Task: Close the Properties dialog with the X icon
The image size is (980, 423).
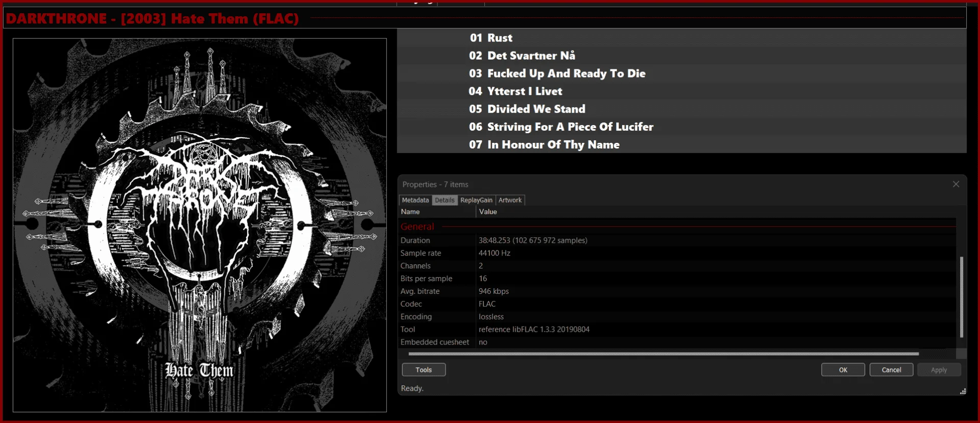Action: 955,184
